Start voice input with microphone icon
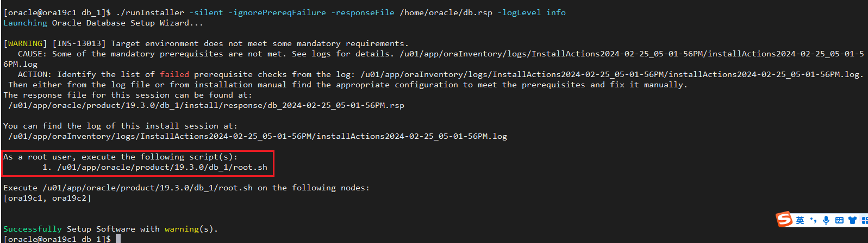Screen dimensions: 868x243 (x=826, y=220)
